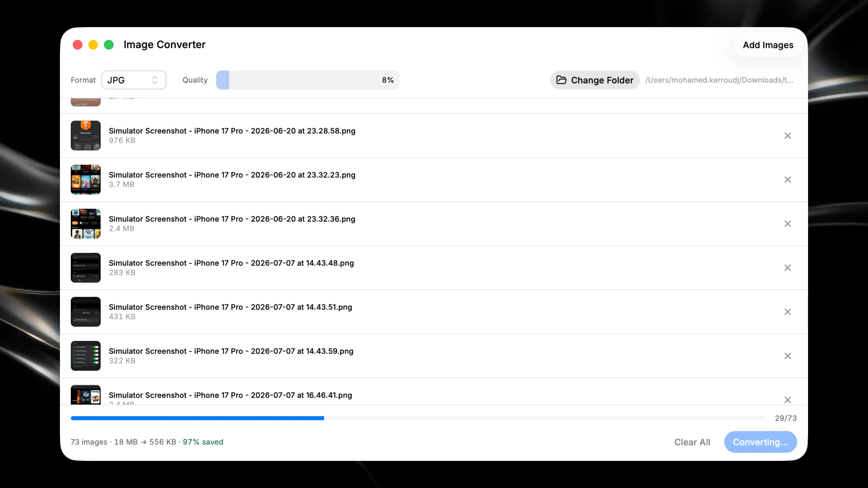This screenshot has height=488, width=868.
Task: Remove the 23.28.58.png screenshot from list
Action: [x=787, y=136]
